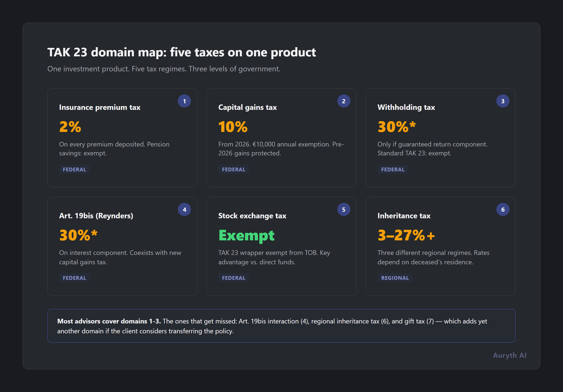563x392 pixels.
Task: Click the FEDERAL tag under Insurance premium tax
Action: (74, 169)
